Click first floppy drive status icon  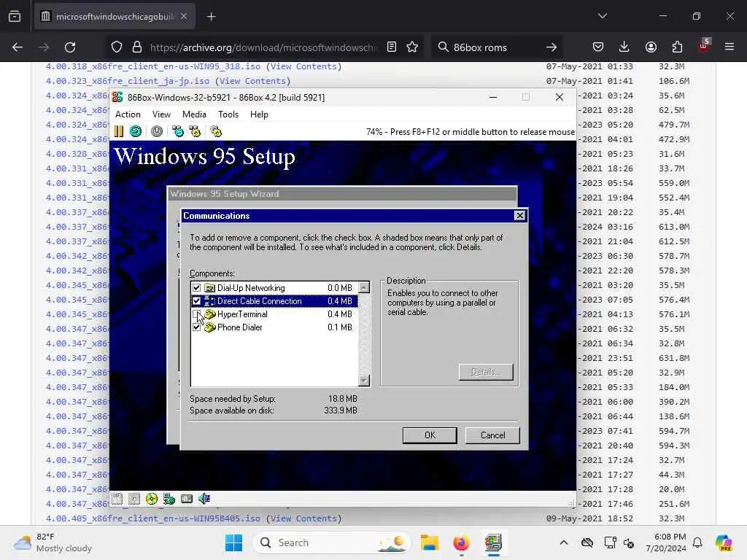tap(117, 499)
